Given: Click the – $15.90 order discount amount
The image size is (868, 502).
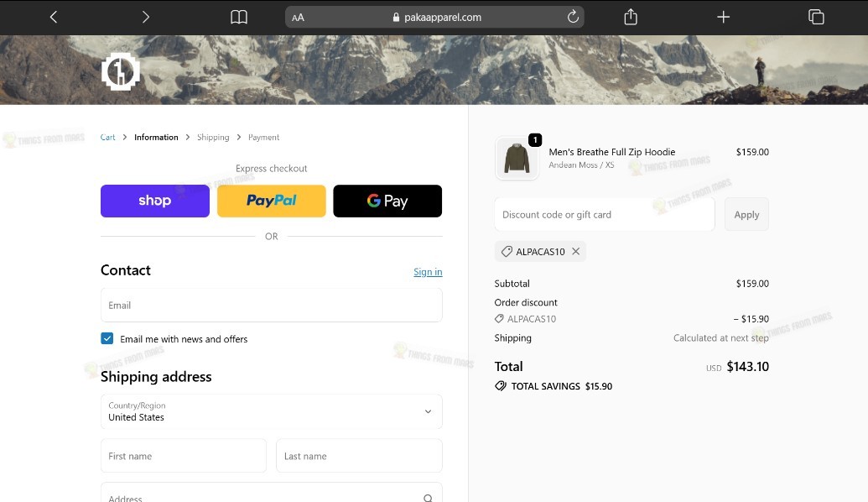Looking at the screenshot, I should click(x=751, y=319).
